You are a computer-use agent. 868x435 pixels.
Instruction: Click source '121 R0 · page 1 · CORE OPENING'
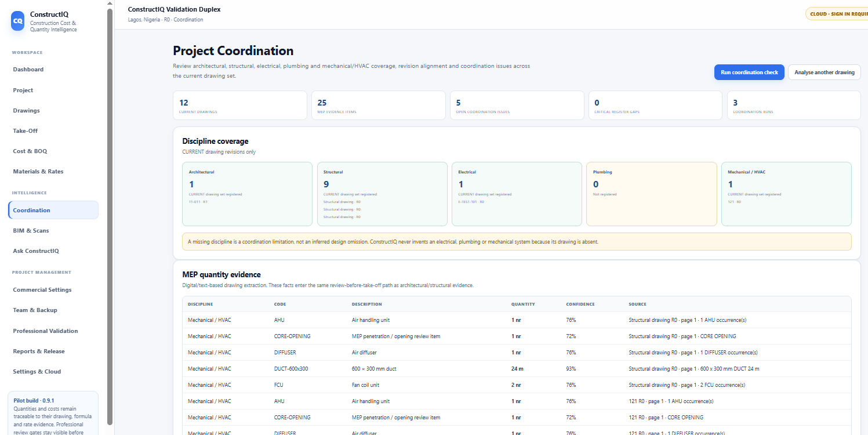(x=666, y=418)
